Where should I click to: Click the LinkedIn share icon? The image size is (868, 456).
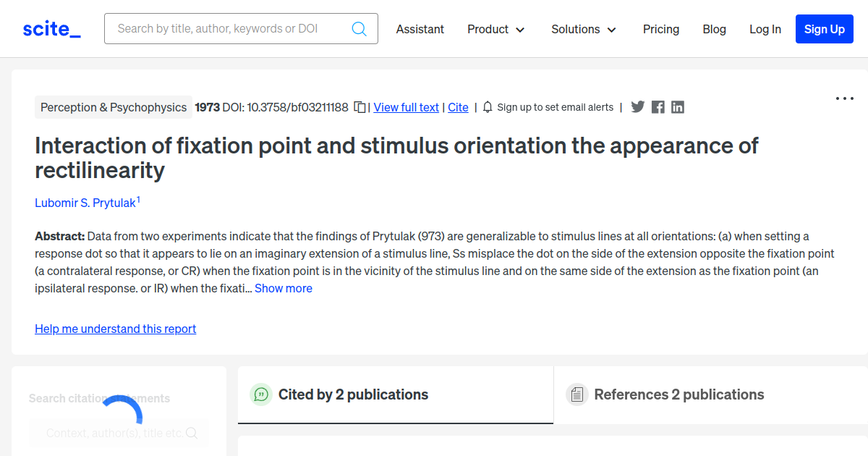(677, 106)
